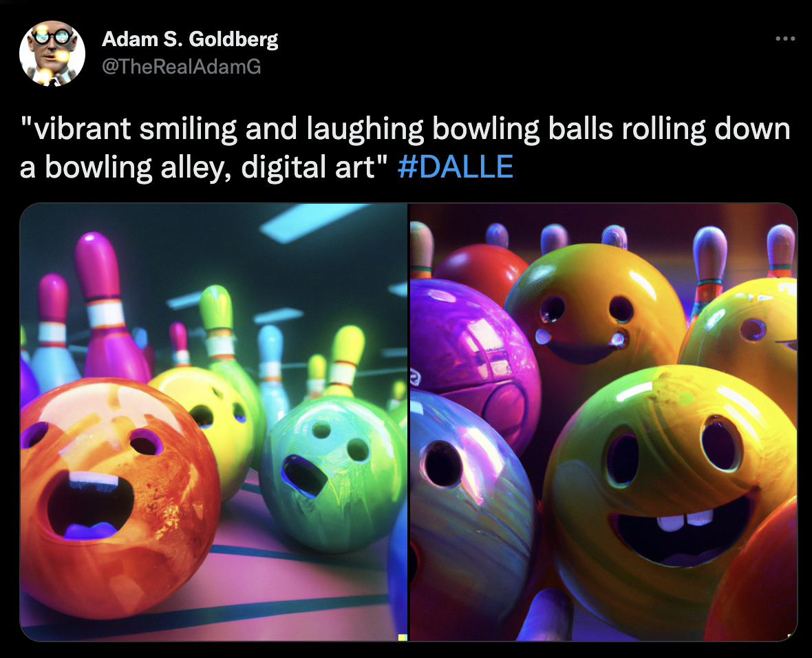
Task: Click Adam S. Goldberg's profile avatar
Action: tap(52, 53)
